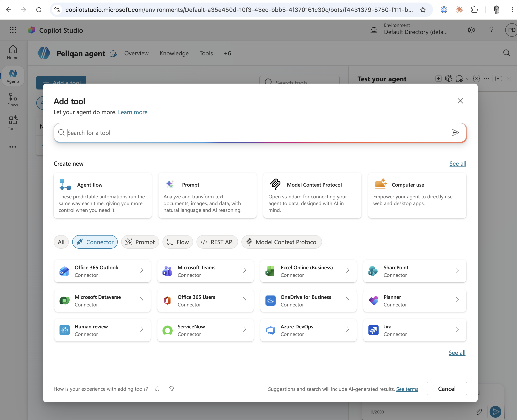Click See all next to Create new
This screenshot has height=420, width=517.
458,164
